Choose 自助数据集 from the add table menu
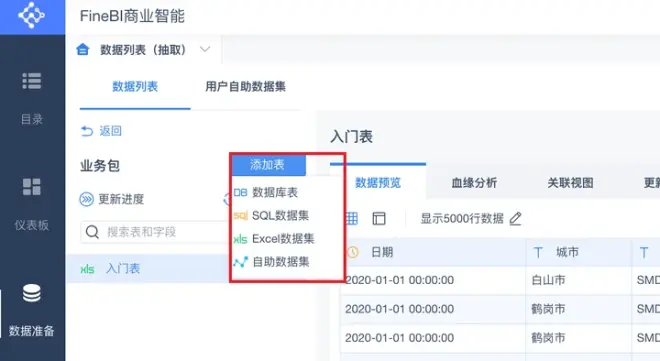Screen dimensions: 660x361 281,262
